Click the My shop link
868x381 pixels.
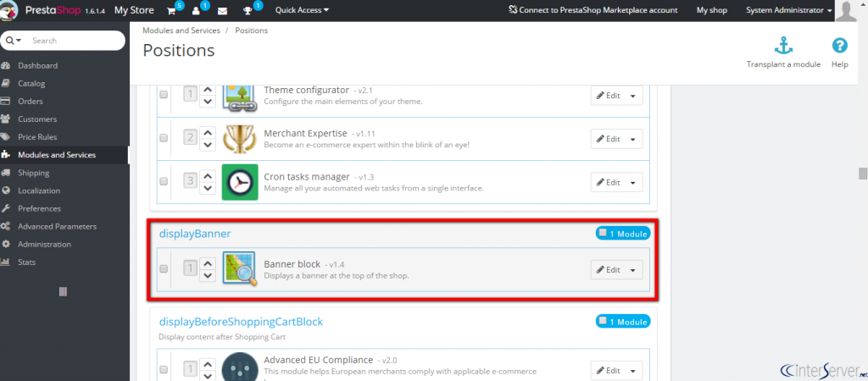(x=712, y=10)
